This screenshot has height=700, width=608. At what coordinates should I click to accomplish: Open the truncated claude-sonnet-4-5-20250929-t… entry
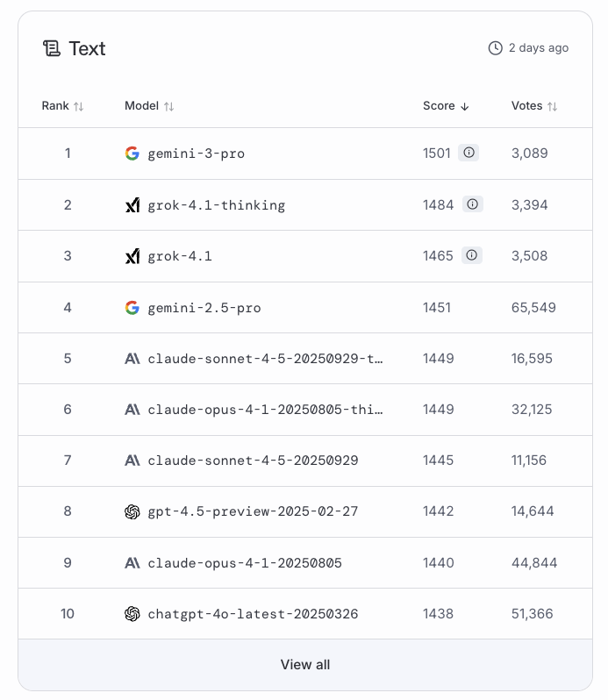265,359
